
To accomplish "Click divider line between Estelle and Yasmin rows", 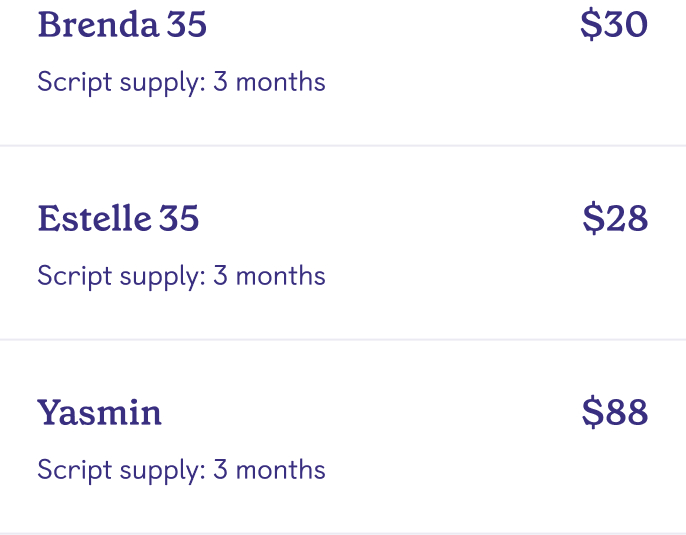I will 343,340.
